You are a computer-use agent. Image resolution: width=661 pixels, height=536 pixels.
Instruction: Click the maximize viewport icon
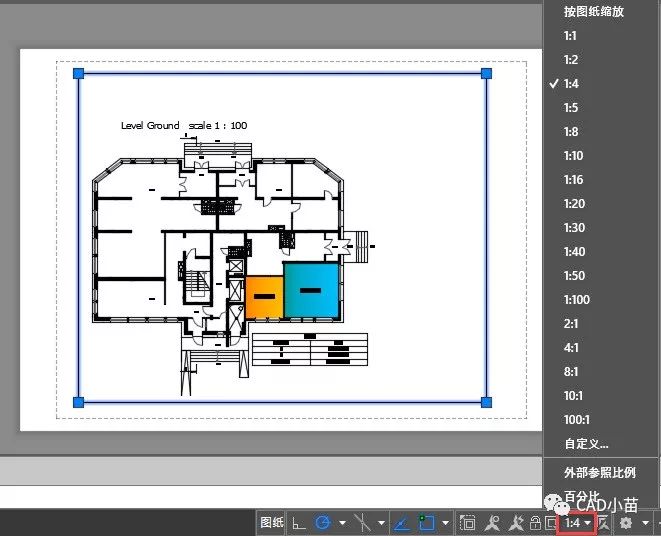tap(468, 522)
